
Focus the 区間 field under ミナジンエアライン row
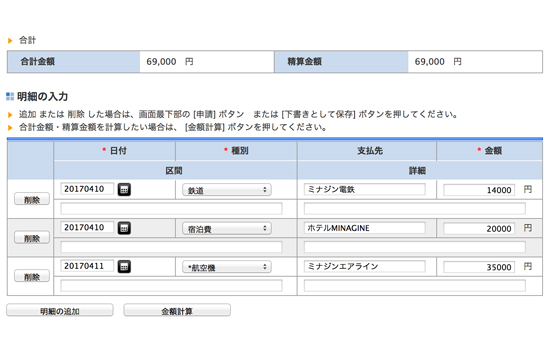(x=171, y=286)
